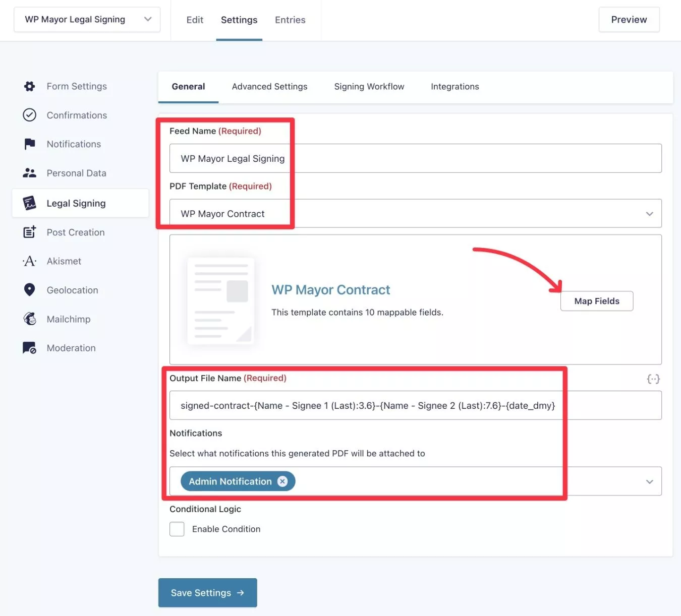Click the Mailchimp monkey icon
The image size is (681, 616).
click(x=30, y=319)
